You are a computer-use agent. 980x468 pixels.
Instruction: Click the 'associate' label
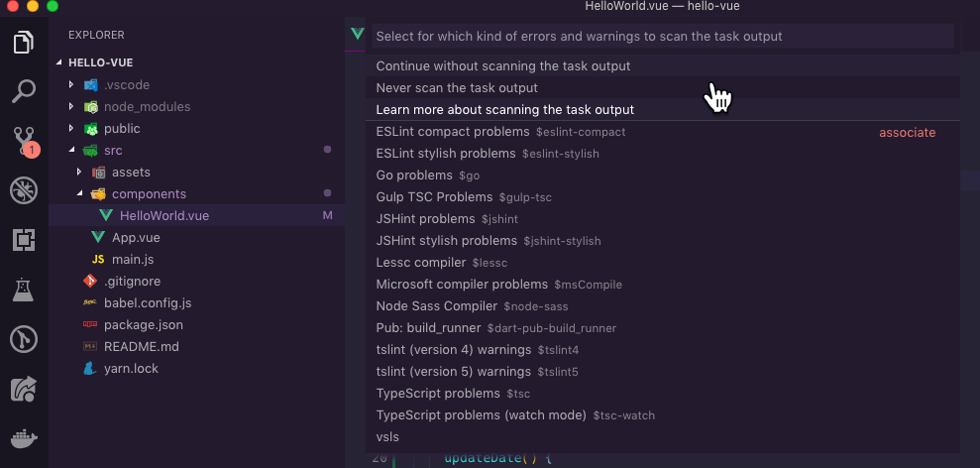(x=907, y=133)
